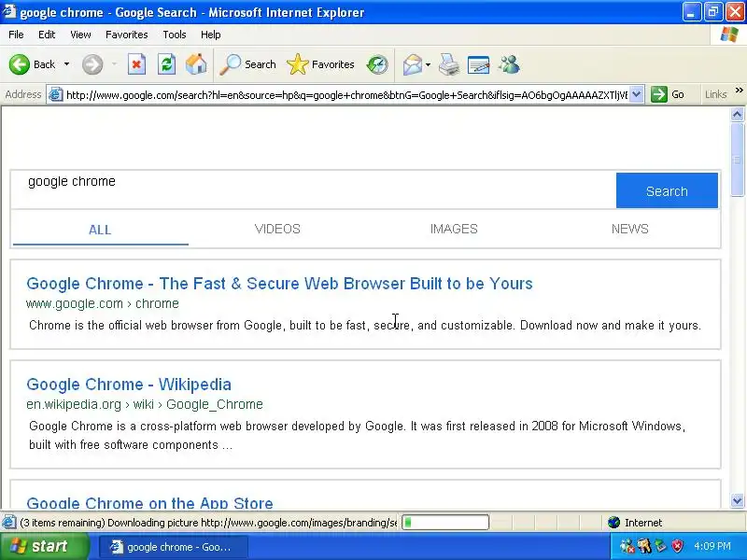Open the Forward history dropdown arrow
This screenshot has height=560, width=747.
point(114,64)
